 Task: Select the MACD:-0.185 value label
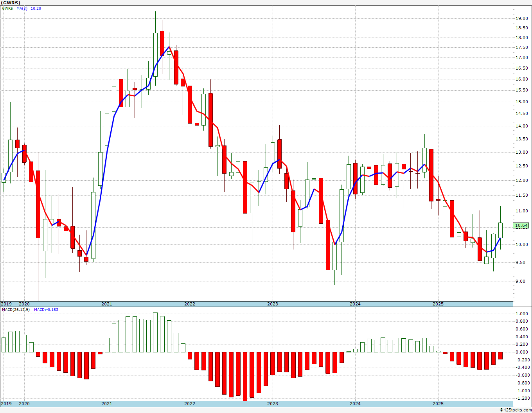[46, 309]
